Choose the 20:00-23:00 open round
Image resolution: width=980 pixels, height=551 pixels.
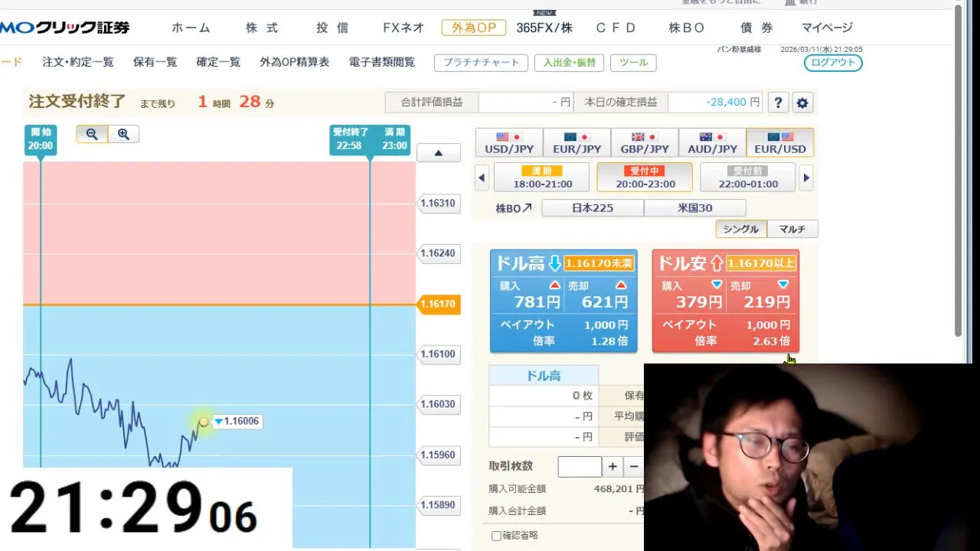click(x=645, y=178)
